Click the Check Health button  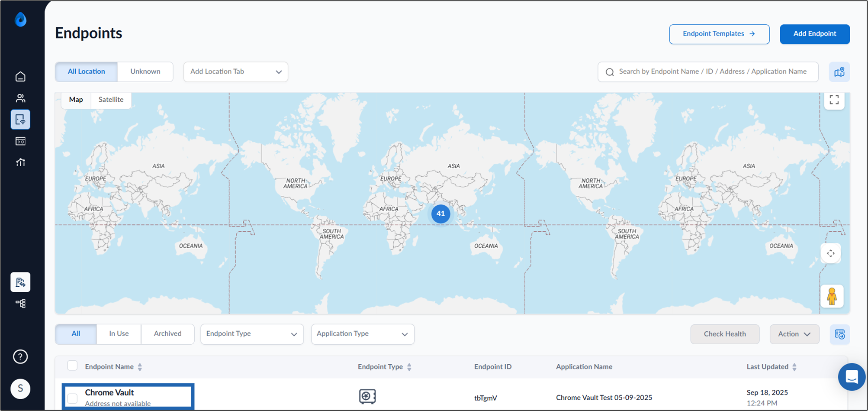point(725,334)
